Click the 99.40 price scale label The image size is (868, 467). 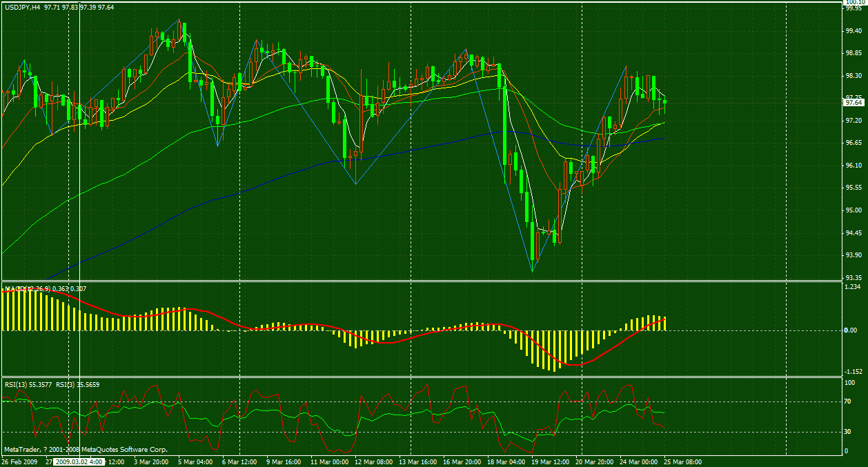click(854, 31)
